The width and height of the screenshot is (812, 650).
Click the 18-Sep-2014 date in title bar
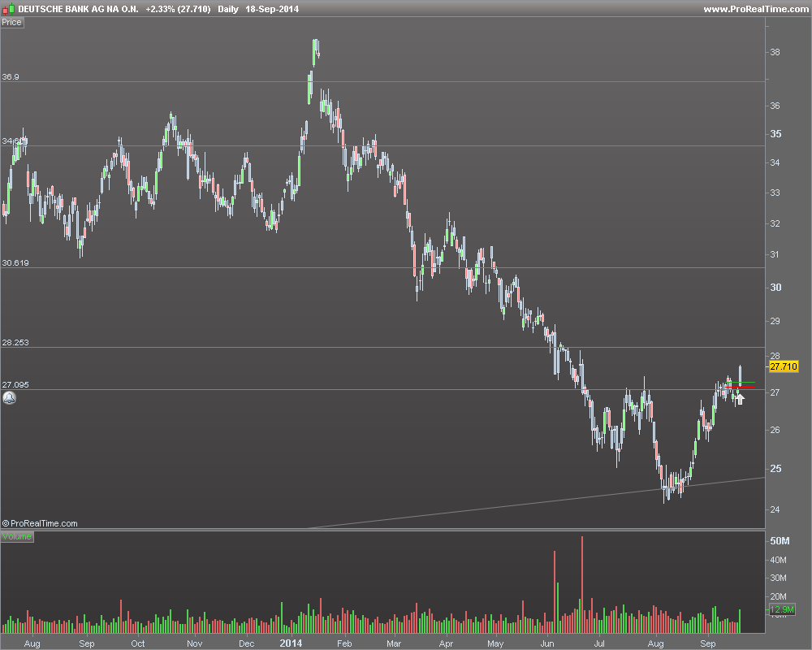(x=273, y=9)
